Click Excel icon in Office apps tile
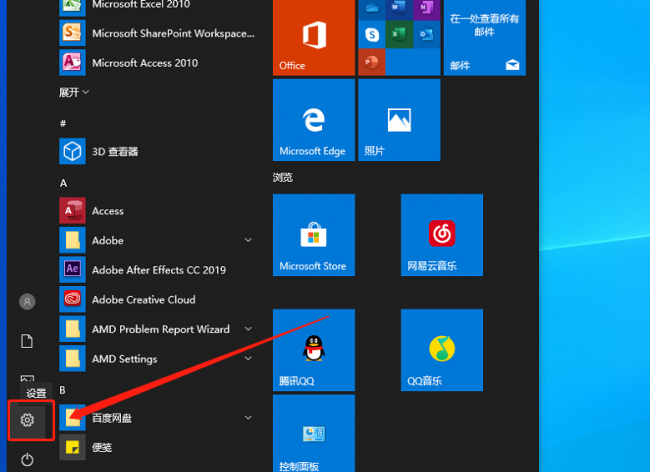Screen dimensions: 650x472 [399, 34]
